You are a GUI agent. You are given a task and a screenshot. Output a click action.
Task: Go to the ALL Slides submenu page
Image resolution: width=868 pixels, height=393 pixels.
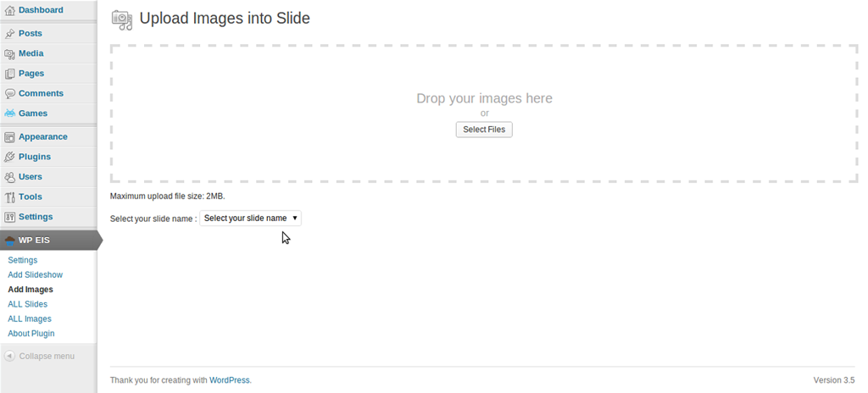pos(28,304)
